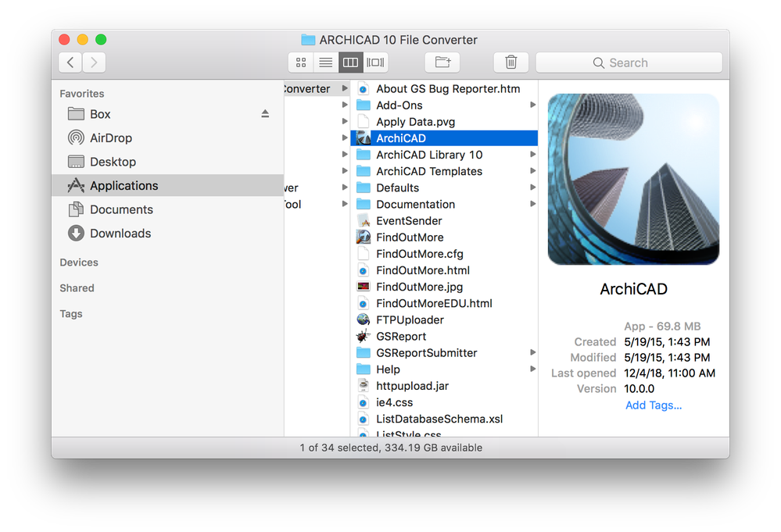Click the Tags sidebar section header

tap(70, 314)
